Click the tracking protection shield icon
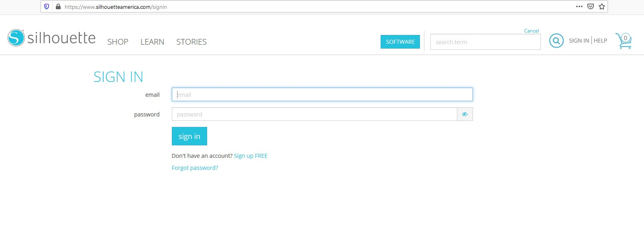Viewport: 644px width, 247px height. tap(47, 6)
